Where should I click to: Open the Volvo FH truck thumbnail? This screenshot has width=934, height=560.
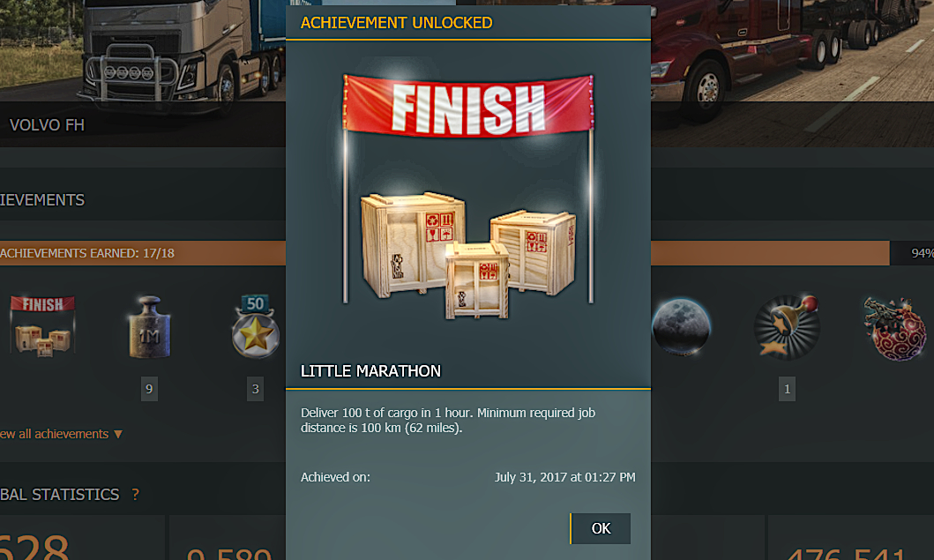(143, 73)
